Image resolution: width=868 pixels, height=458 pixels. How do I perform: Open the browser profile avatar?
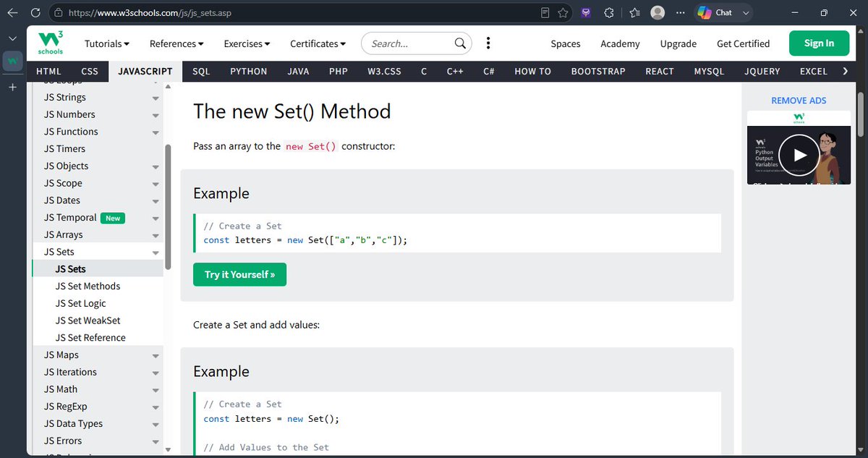point(658,13)
